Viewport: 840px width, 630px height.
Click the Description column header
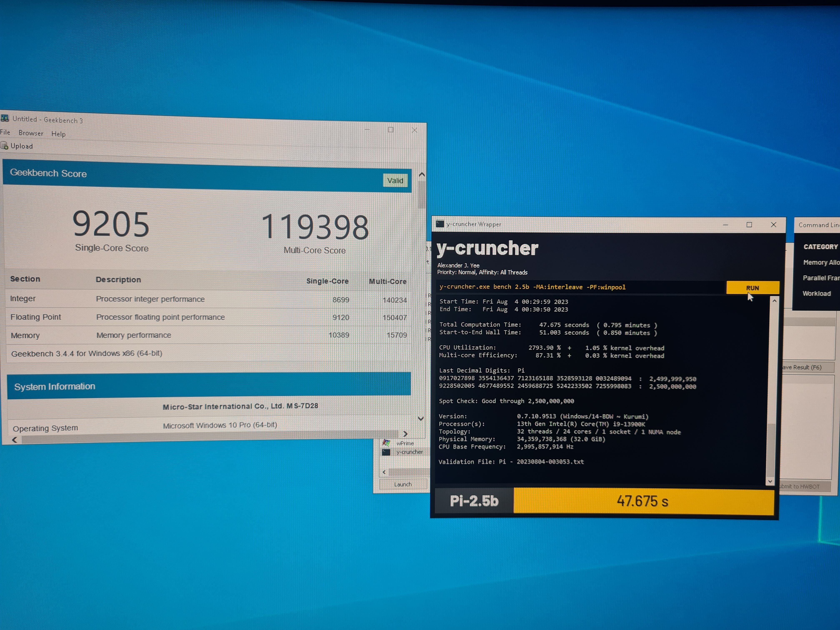pyautogui.click(x=118, y=280)
